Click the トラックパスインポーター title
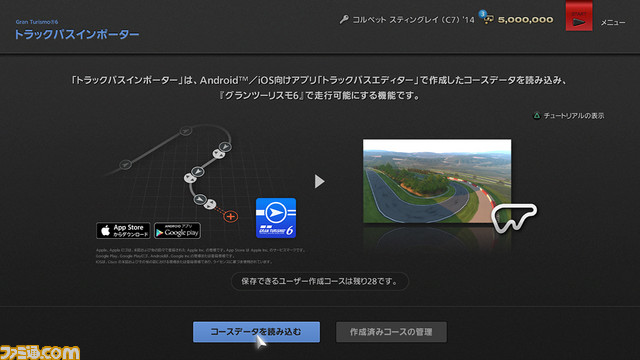This screenshot has height=360, width=640. coord(76,34)
